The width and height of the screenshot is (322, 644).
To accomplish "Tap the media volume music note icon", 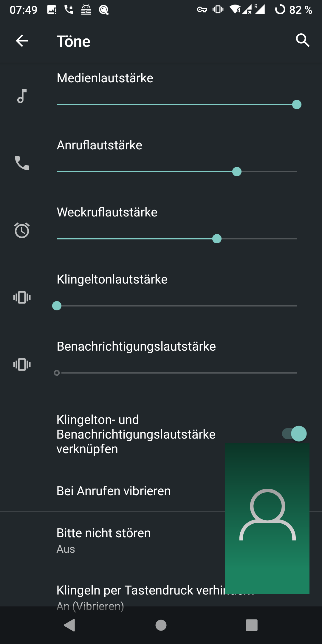I will coord(22,96).
